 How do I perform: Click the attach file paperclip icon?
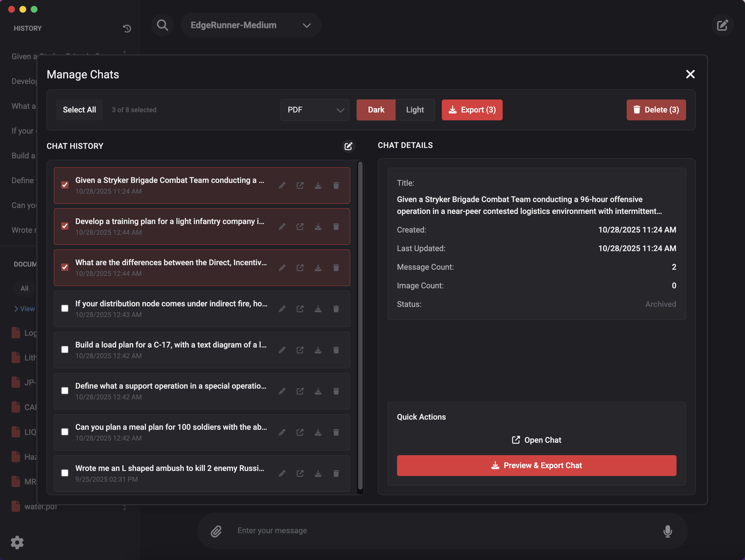click(x=216, y=531)
